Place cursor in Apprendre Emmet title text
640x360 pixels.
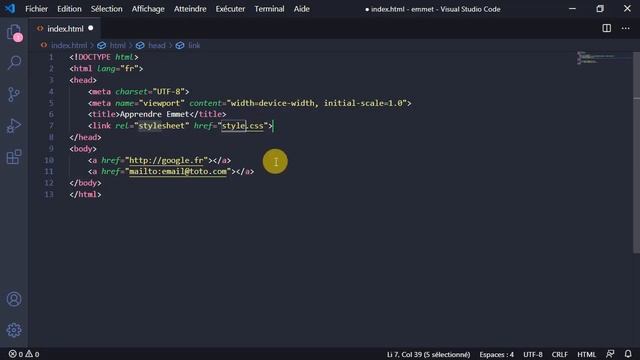154,114
